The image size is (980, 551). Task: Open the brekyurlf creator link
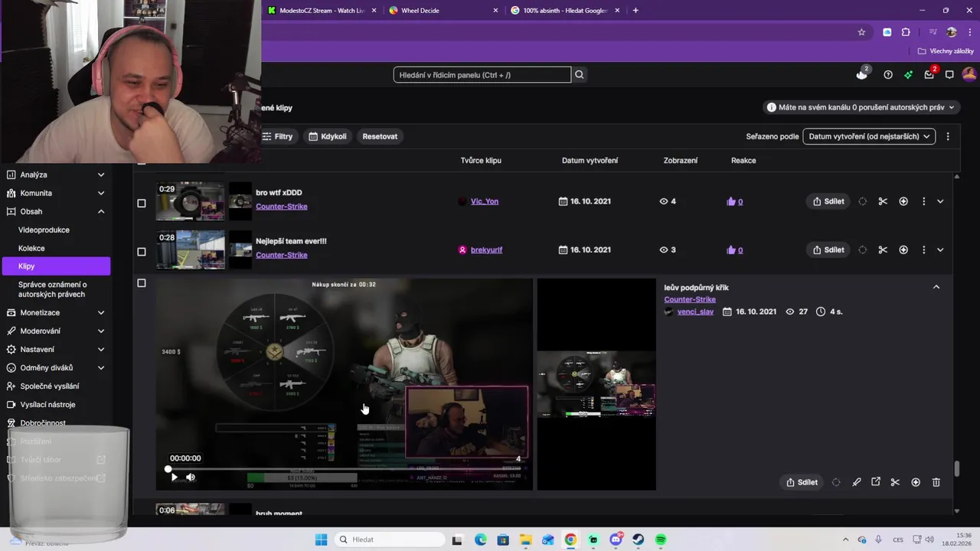(x=486, y=249)
